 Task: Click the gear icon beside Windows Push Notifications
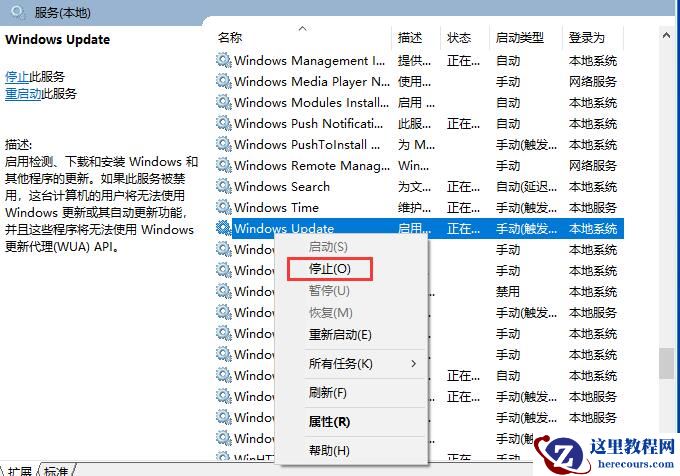click(224, 123)
